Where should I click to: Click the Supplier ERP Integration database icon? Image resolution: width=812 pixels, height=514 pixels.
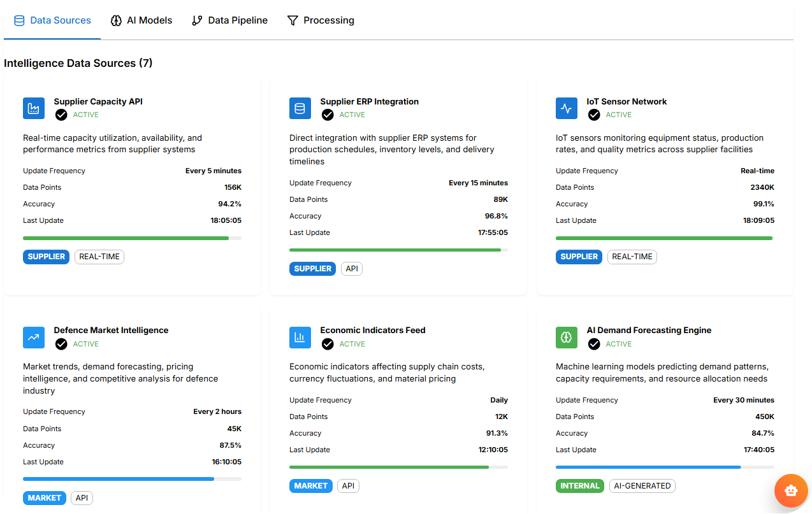pyautogui.click(x=300, y=108)
